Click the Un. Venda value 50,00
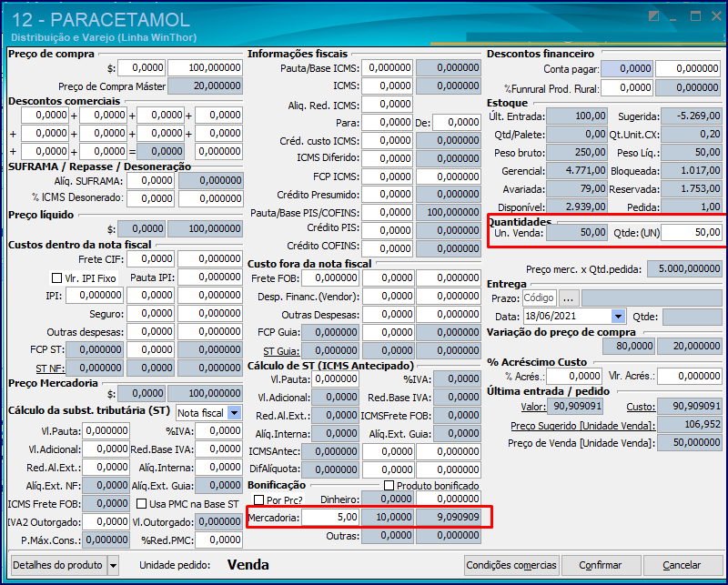 pos(577,233)
